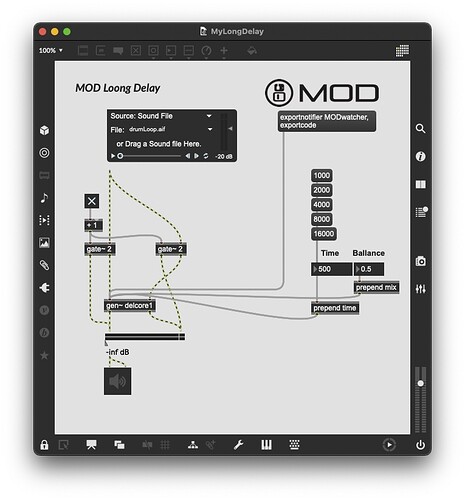The height and width of the screenshot is (500, 464).
Task: Open the snapshots camera icon
Action: 420,261
